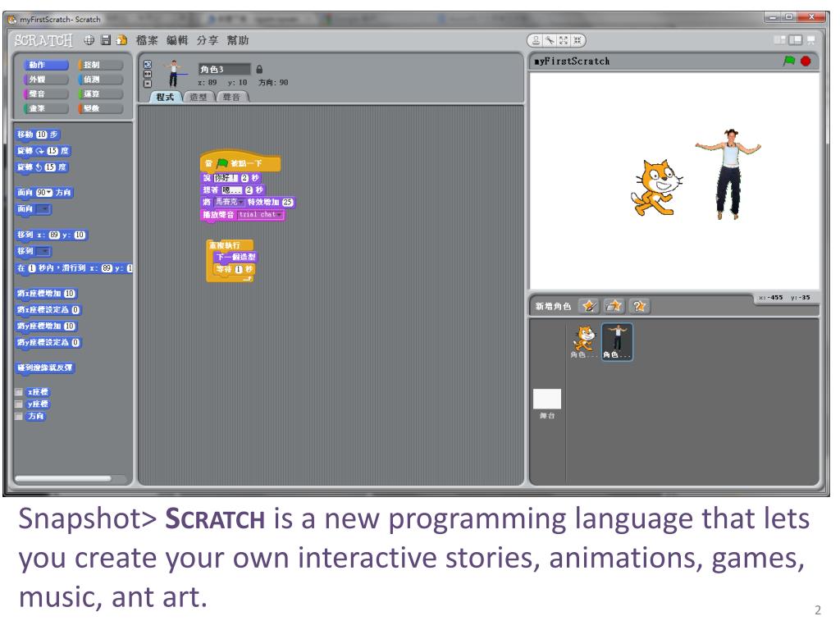
Task: Click the cat sprite on the stage
Action: (x=656, y=188)
